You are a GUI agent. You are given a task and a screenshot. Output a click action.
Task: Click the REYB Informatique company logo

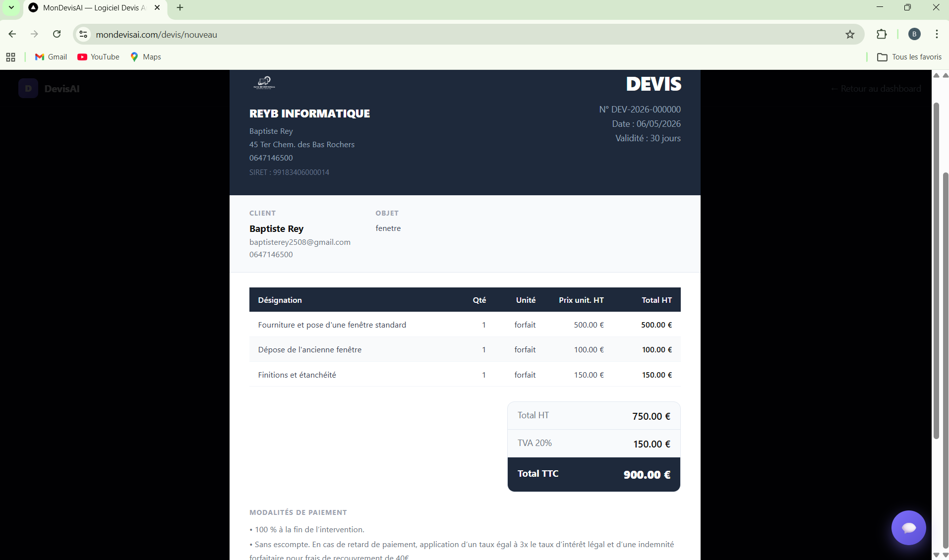[x=264, y=82]
